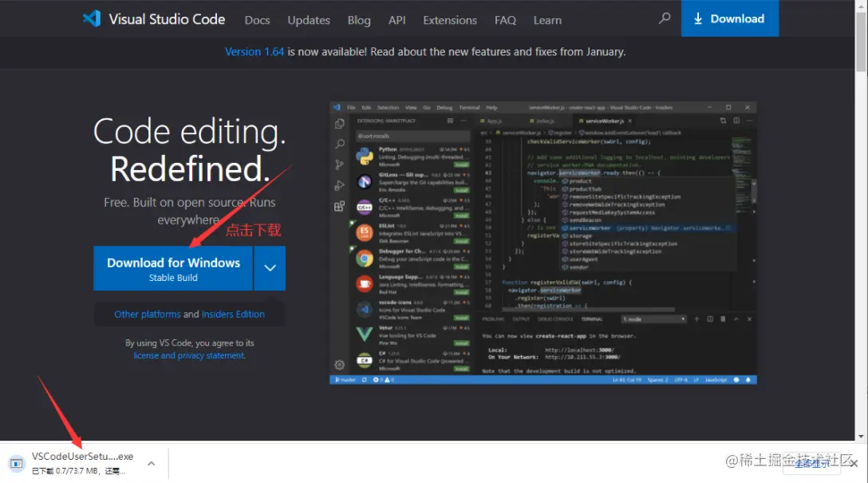Click the notifications bell in status bar

(748, 380)
